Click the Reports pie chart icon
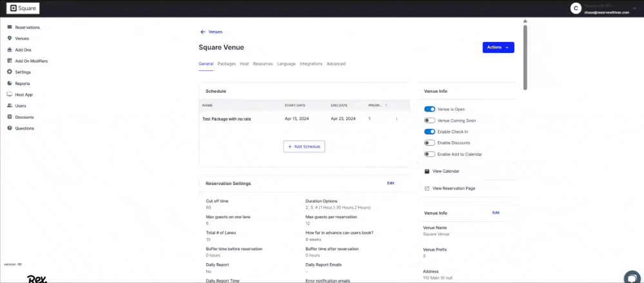Screen dimensions: 644x283 tap(10, 83)
